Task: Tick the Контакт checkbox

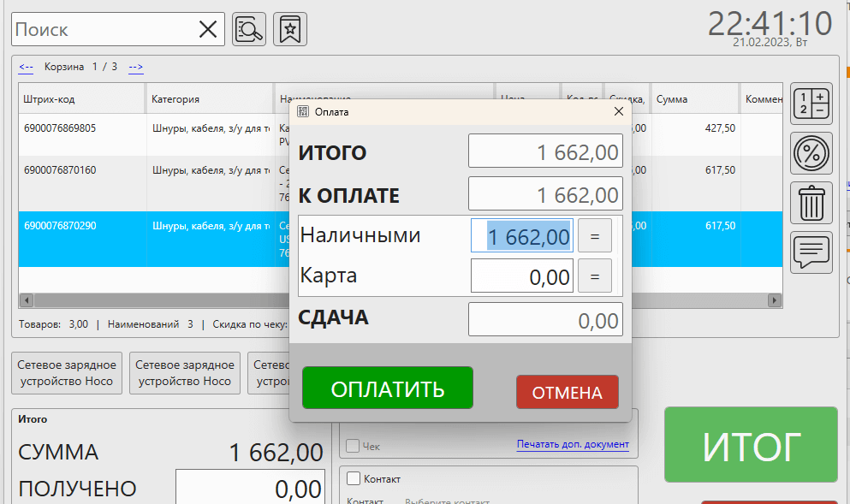Action: (x=353, y=479)
